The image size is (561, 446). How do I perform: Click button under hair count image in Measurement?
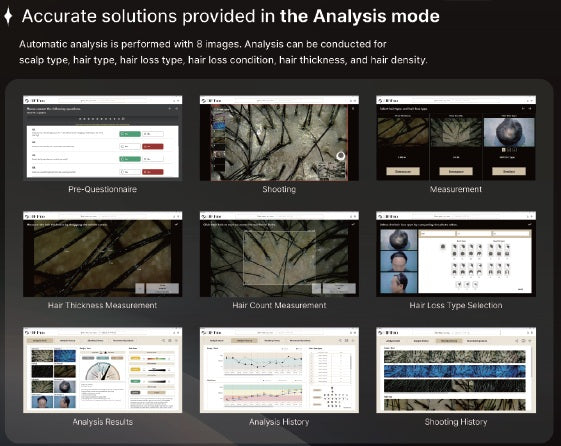(x=456, y=171)
